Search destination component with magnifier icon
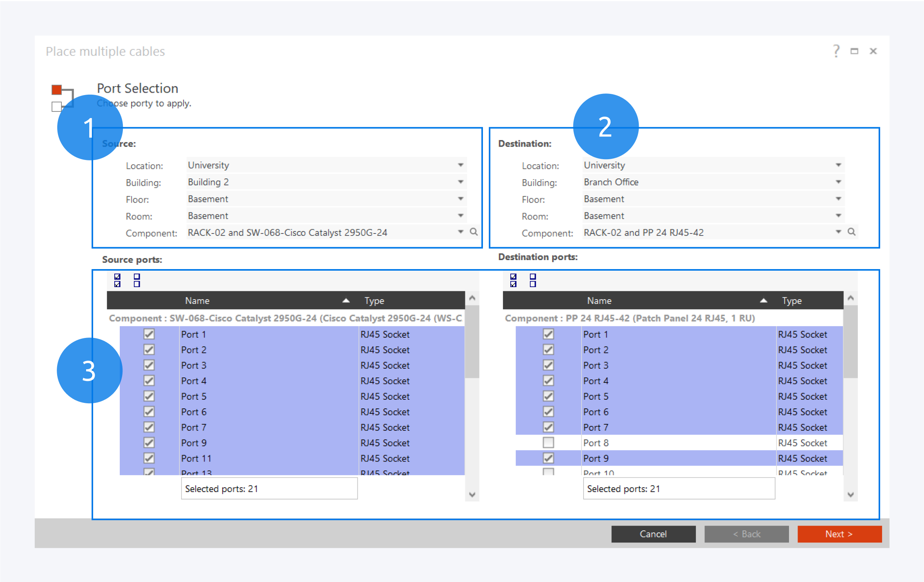 [x=851, y=232]
